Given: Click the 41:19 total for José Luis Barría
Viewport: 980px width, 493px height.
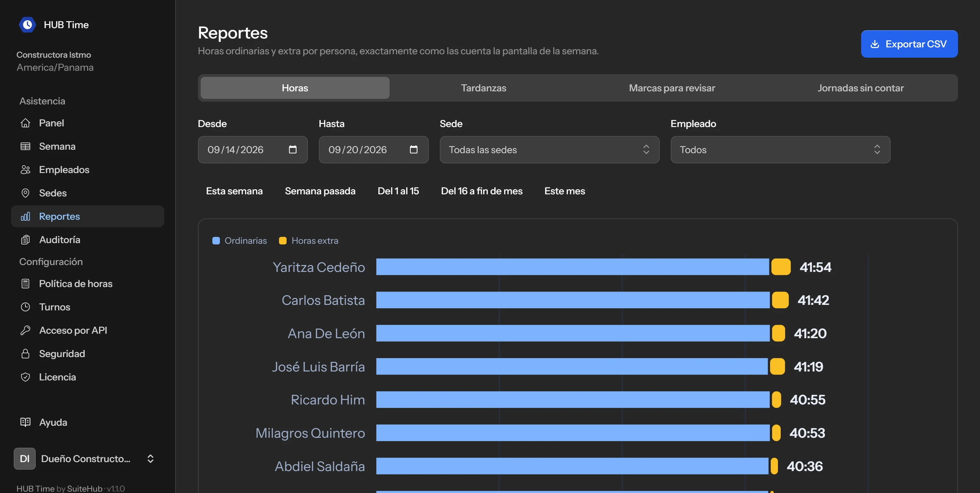Looking at the screenshot, I should pyautogui.click(x=809, y=366).
